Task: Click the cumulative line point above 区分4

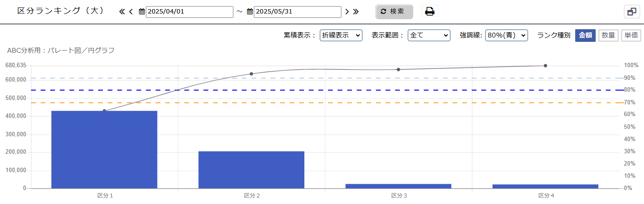Action: point(545,66)
